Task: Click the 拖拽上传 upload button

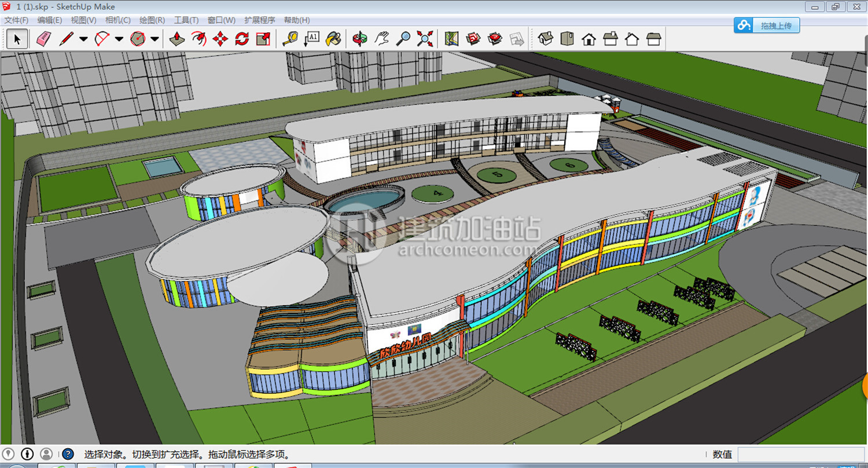Action: click(767, 25)
